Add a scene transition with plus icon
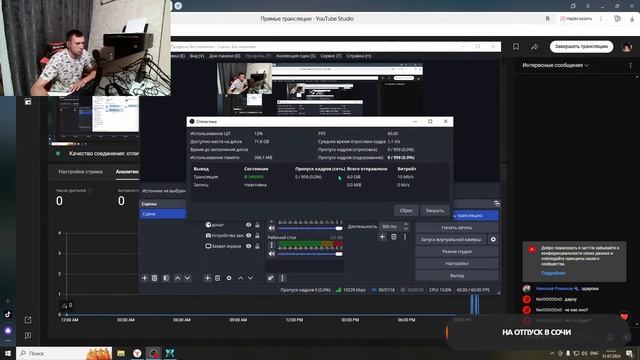 [382, 237]
